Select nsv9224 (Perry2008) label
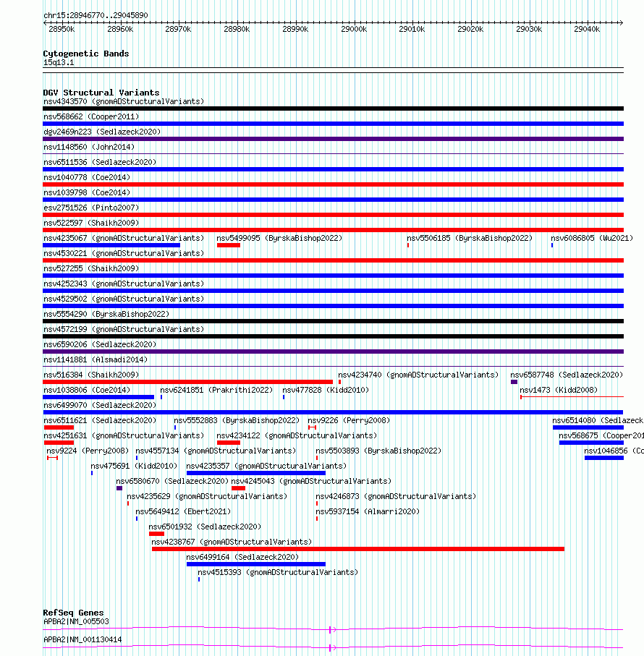The image size is (644, 656). pos(88,451)
